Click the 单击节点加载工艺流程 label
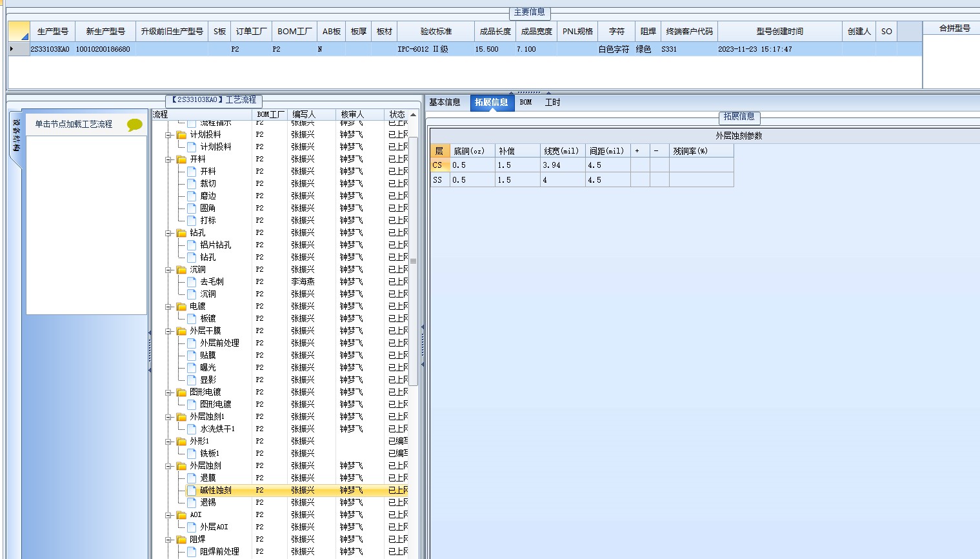980x559 pixels. [x=74, y=124]
